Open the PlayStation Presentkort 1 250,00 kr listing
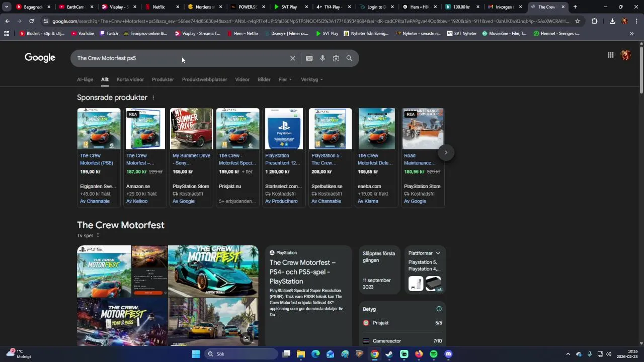 [284, 157]
